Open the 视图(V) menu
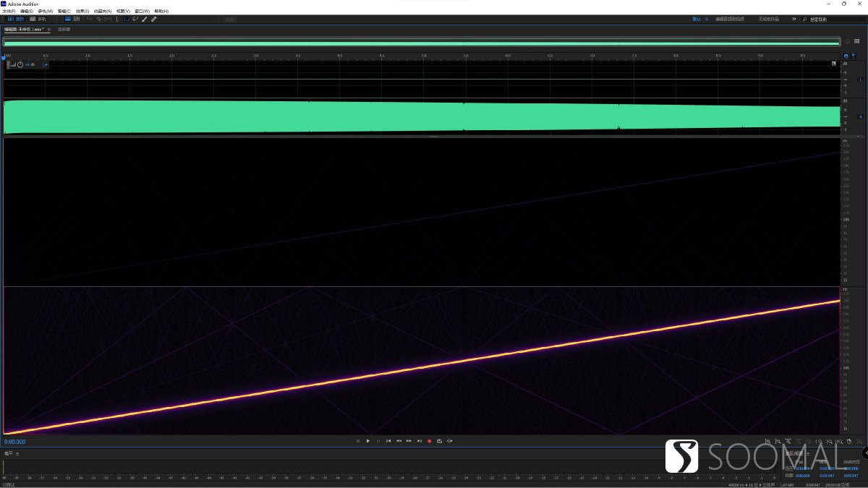 [x=123, y=11]
